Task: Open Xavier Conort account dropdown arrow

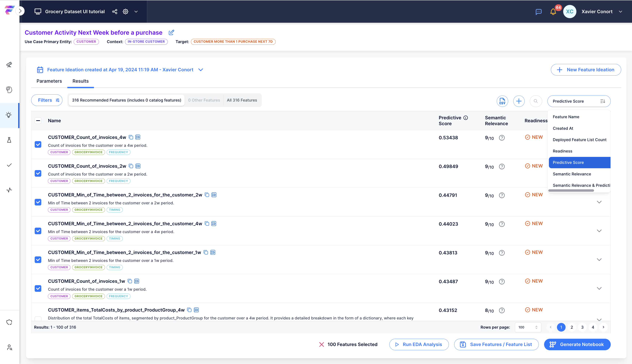Action: [x=620, y=12]
